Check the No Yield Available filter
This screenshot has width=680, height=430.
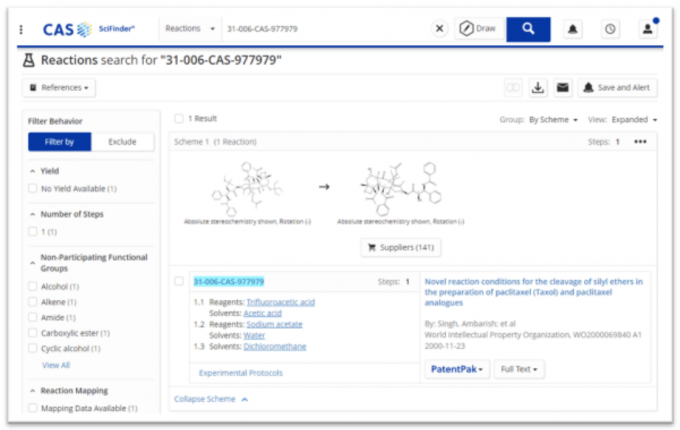(x=34, y=189)
